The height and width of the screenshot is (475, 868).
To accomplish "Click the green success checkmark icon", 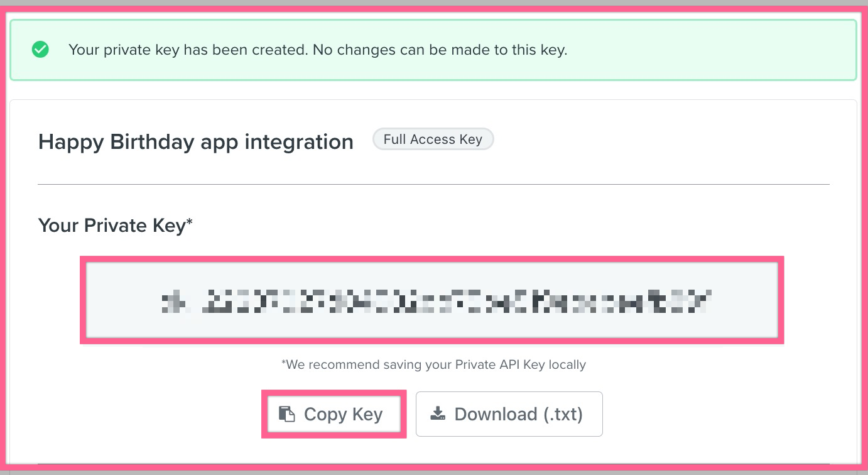I will 40,50.
